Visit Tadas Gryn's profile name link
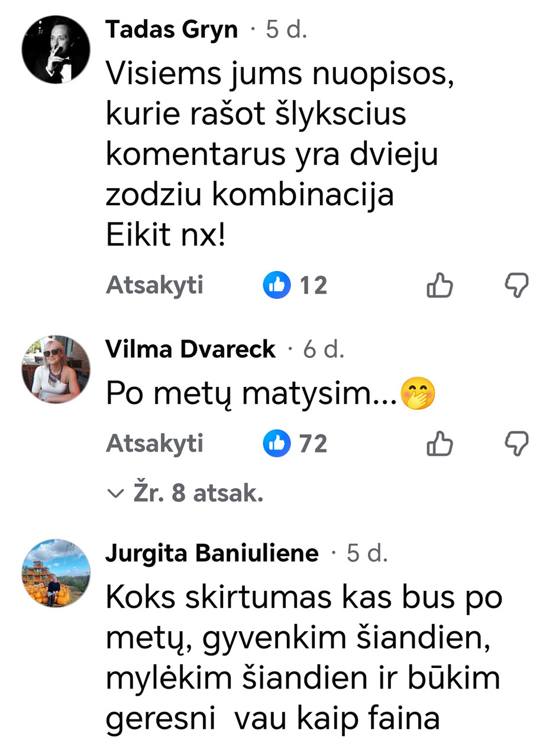The width and height of the screenshot is (559, 756). (x=172, y=29)
